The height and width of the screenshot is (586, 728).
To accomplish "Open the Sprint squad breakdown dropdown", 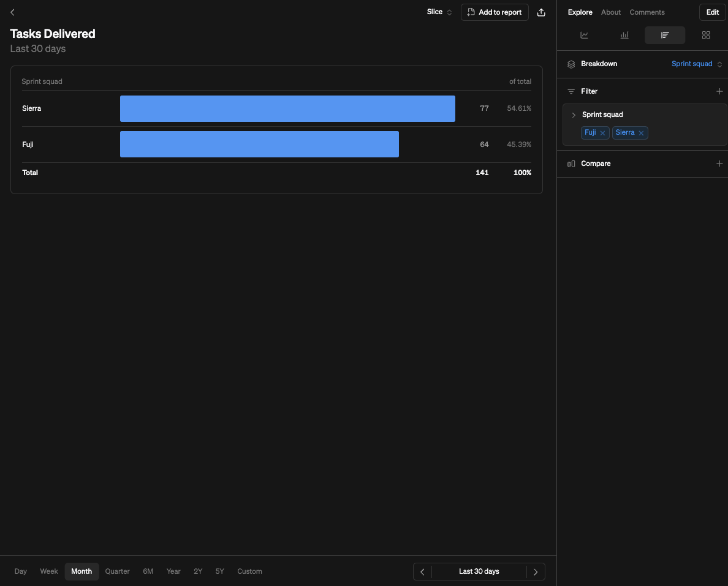I will coord(697,64).
